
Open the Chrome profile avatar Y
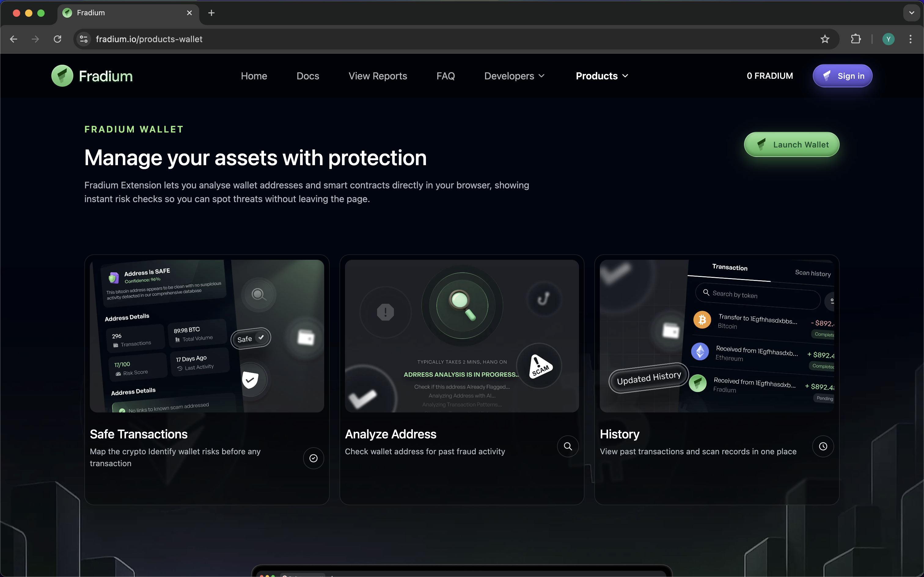coord(888,39)
